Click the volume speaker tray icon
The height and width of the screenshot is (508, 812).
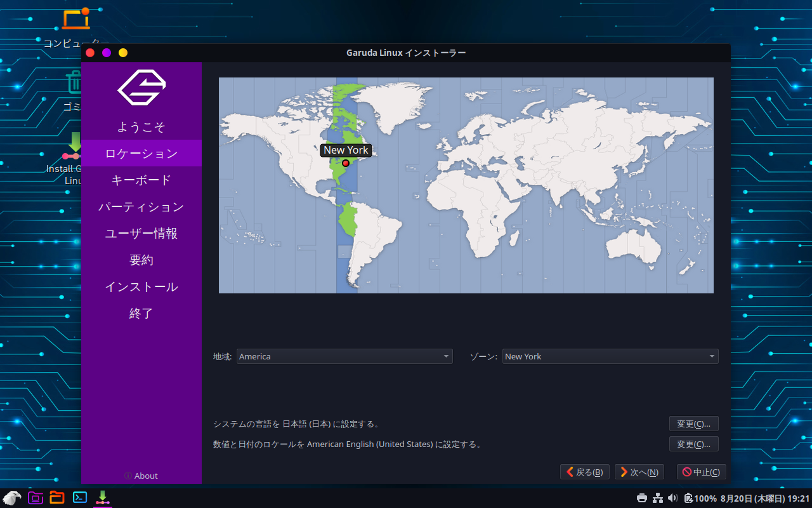(672, 498)
